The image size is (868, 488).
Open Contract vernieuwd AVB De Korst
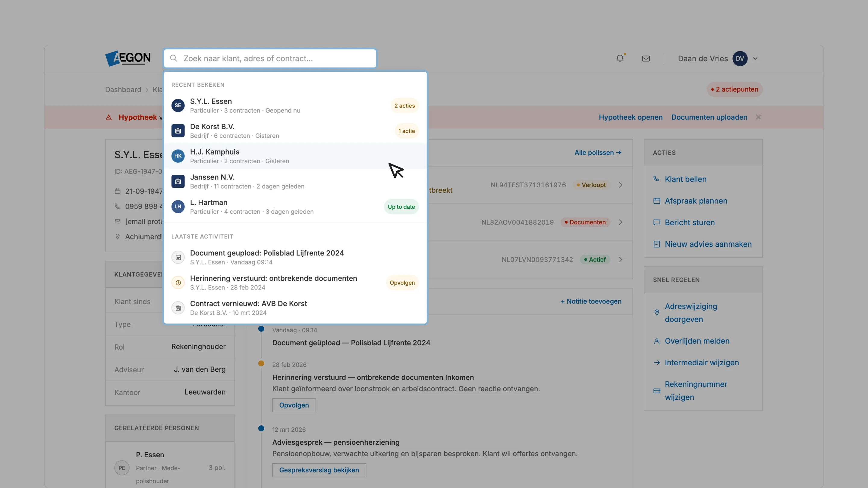pyautogui.click(x=295, y=308)
